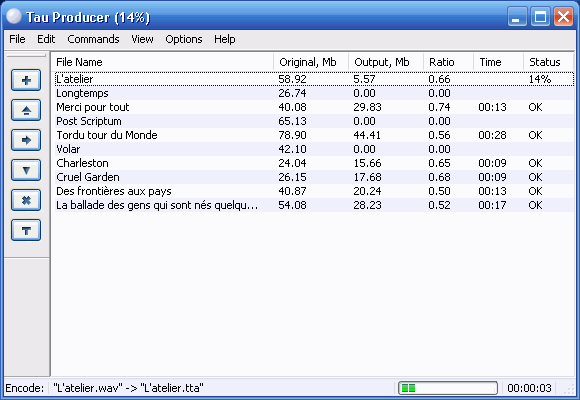
Task: Click the toolbar grip handle above buttons
Action: tap(26, 56)
